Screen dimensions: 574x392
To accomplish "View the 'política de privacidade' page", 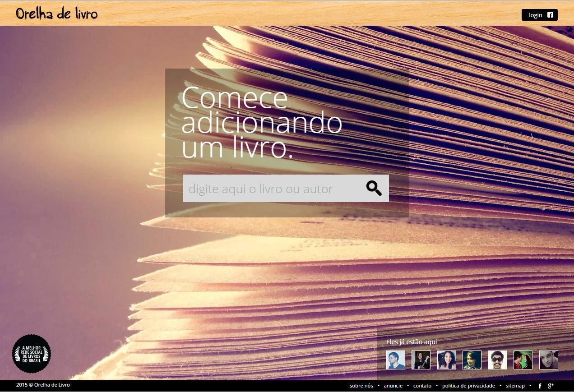I will (468, 386).
